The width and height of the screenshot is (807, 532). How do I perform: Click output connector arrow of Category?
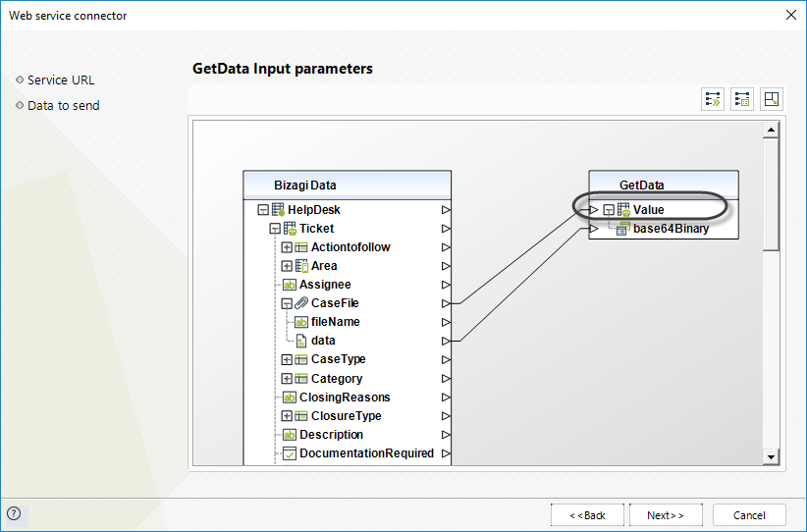coord(447,379)
